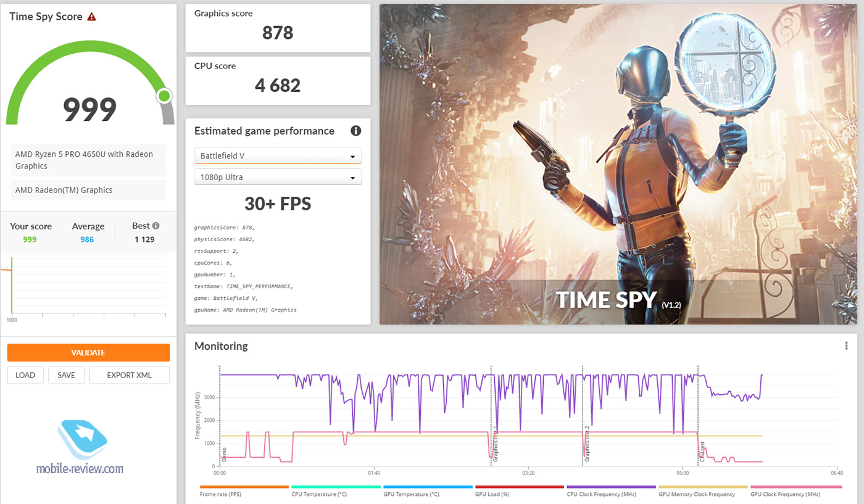The width and height of the screenshot is (864, 504).
Task: Click the SAVE button
Action: coord(66,375)
